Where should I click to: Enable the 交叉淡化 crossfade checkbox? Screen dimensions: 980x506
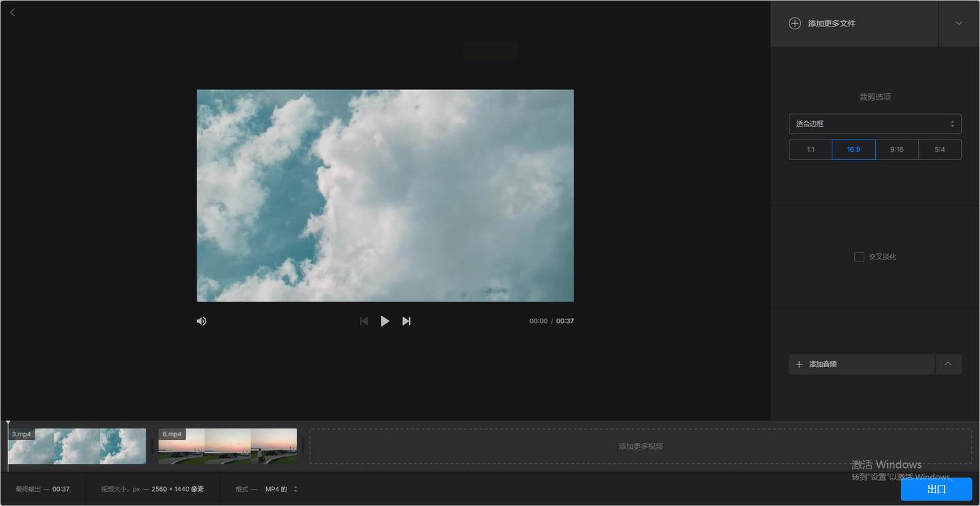(x=859, y=257)
